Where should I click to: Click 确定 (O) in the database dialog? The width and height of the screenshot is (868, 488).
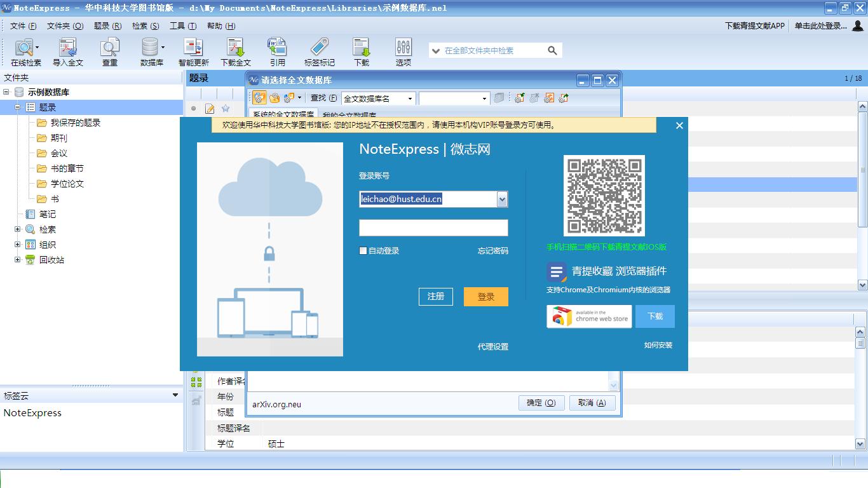coord(541,403)
